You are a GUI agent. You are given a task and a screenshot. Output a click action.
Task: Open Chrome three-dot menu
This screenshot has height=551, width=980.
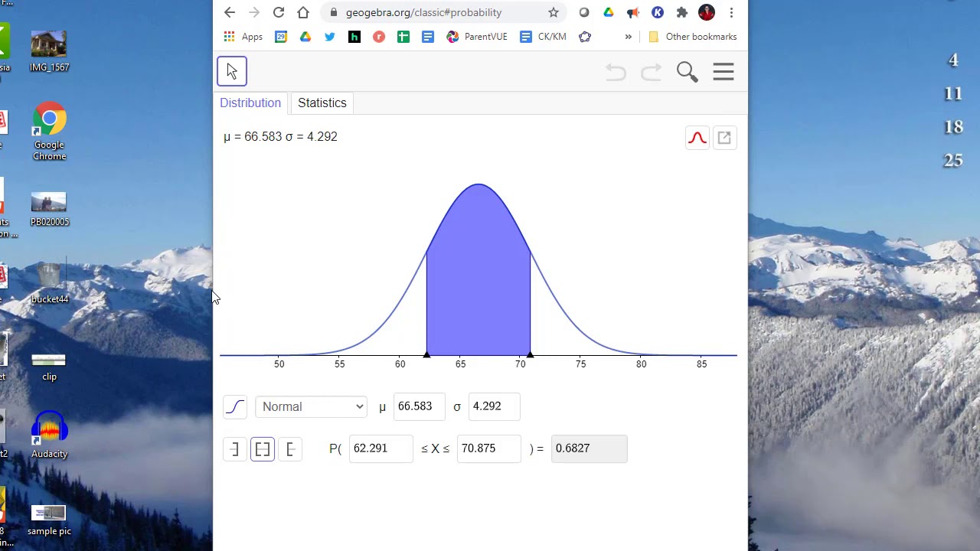pos(731,12)
